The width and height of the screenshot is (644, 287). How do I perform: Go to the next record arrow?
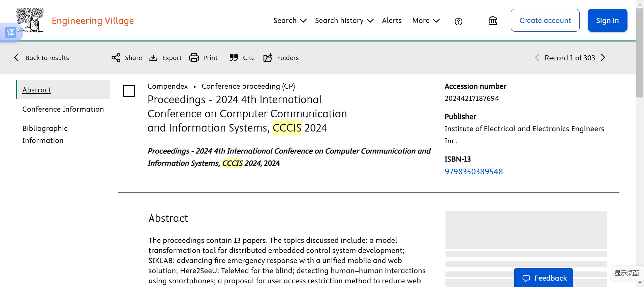(x=603, y=58)
